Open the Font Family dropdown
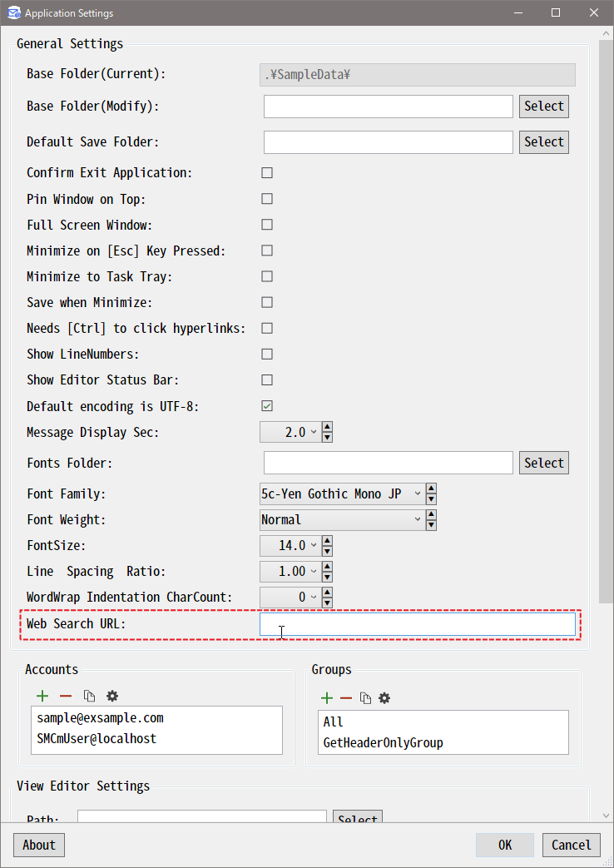 (340, 494)
